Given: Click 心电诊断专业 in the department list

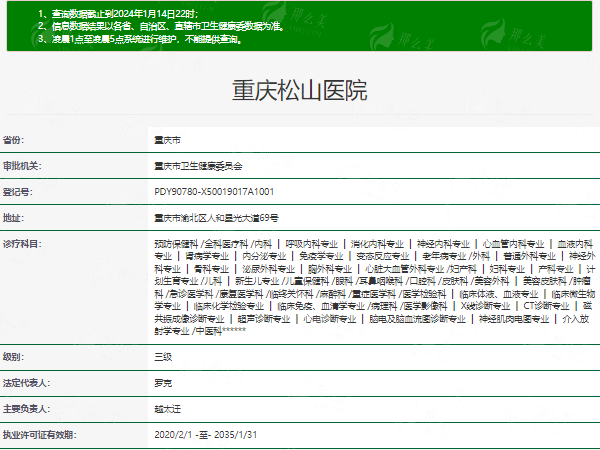Looking at the screenshot, I should point(329,319).
